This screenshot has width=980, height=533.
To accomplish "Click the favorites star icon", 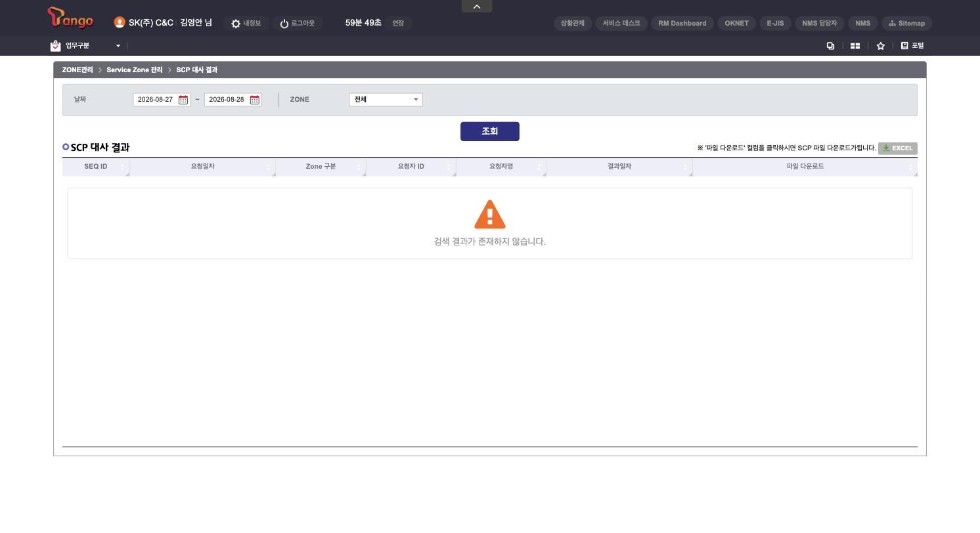I will coord(881,46).
